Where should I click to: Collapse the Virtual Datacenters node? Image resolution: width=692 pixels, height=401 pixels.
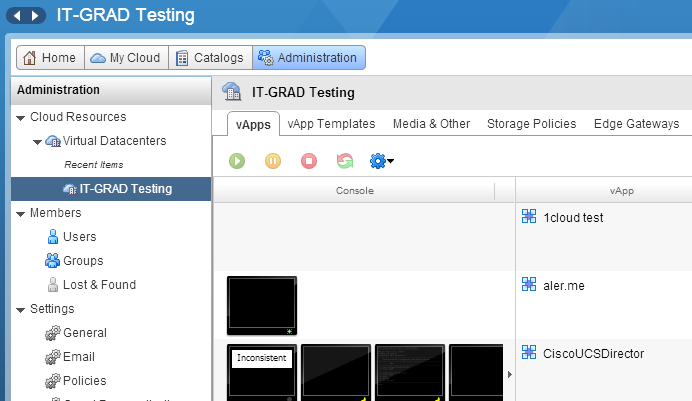coord(38,142)
